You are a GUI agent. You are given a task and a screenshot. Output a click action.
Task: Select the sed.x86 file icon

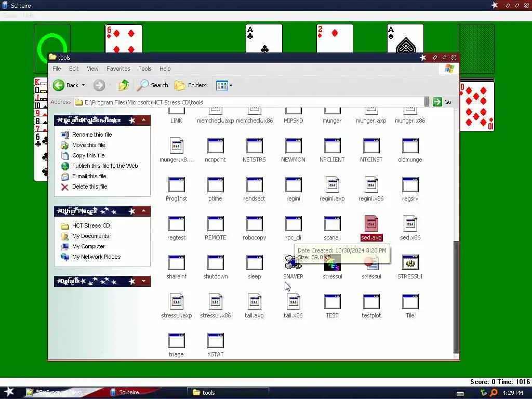coord(410,223)
